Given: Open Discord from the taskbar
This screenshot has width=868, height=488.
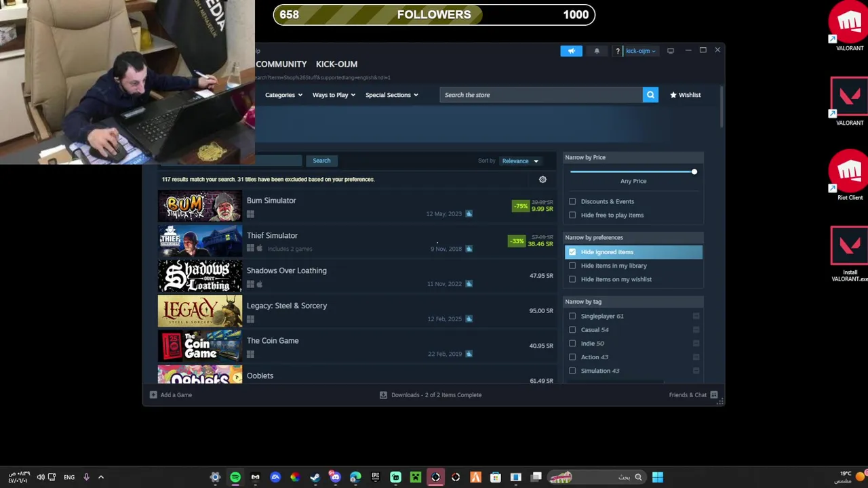Looking at the screenshot, I should tap(335, 477).
